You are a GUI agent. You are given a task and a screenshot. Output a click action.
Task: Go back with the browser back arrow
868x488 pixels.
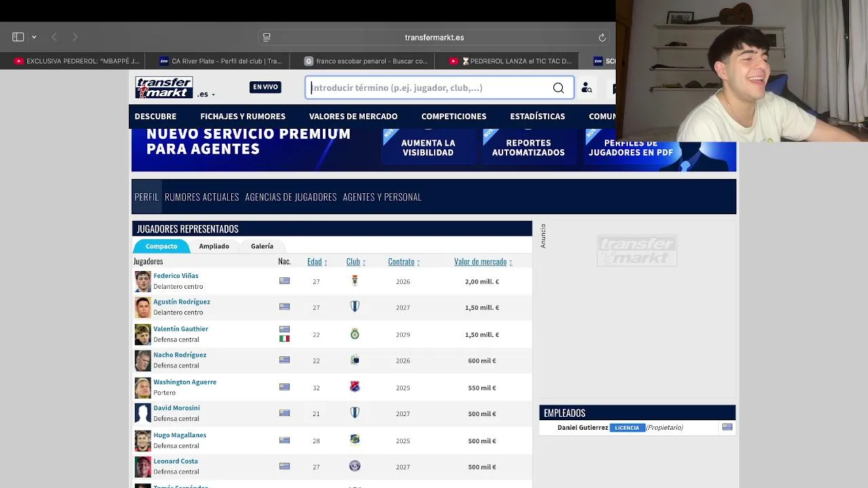(54, 37)
